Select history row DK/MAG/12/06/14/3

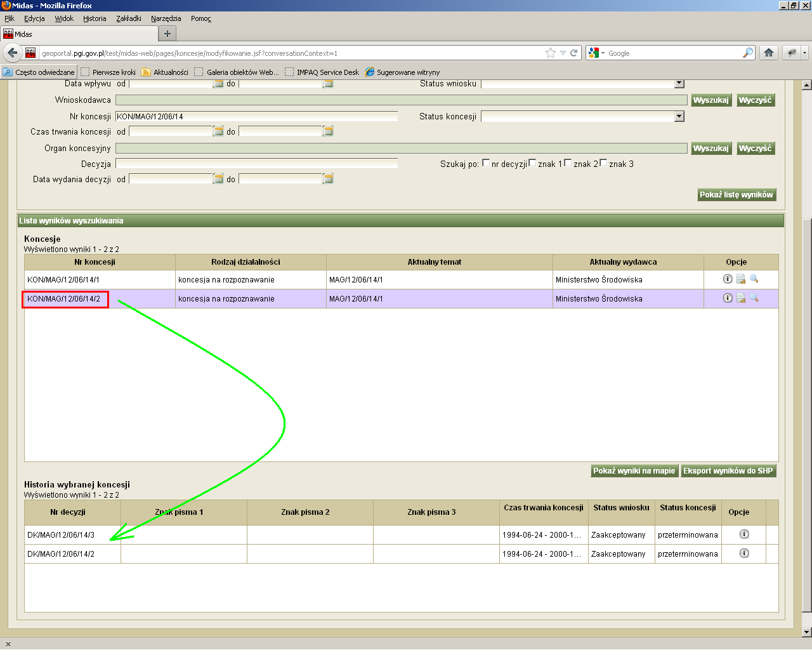402,534
